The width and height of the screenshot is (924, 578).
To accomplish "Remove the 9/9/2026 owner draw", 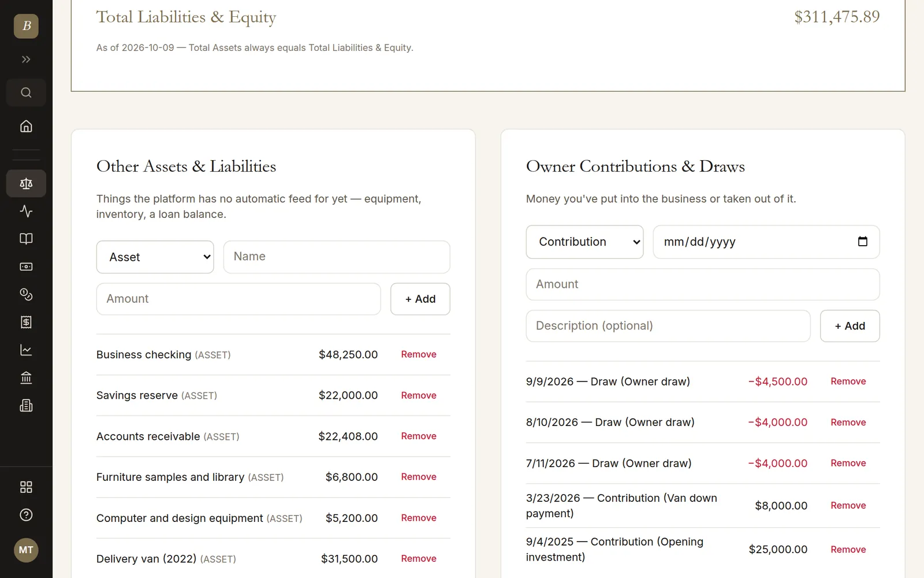I will tap(848, 381).
